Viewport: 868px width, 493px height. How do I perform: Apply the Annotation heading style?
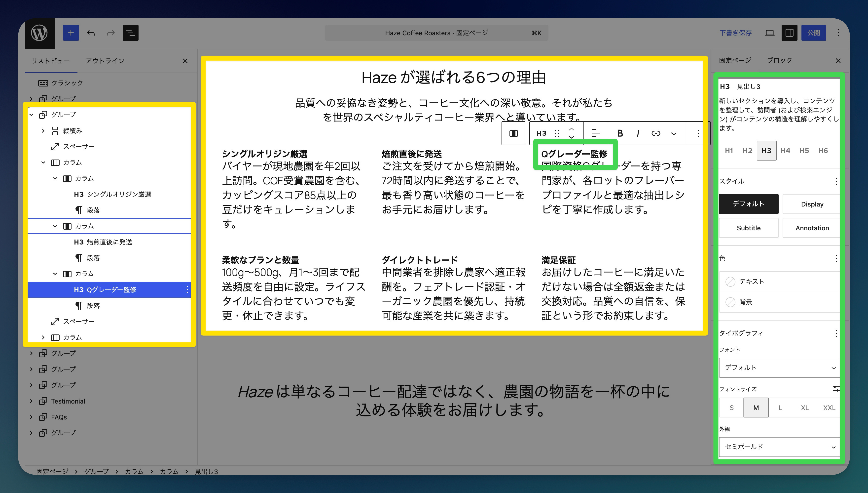[812, 228]
